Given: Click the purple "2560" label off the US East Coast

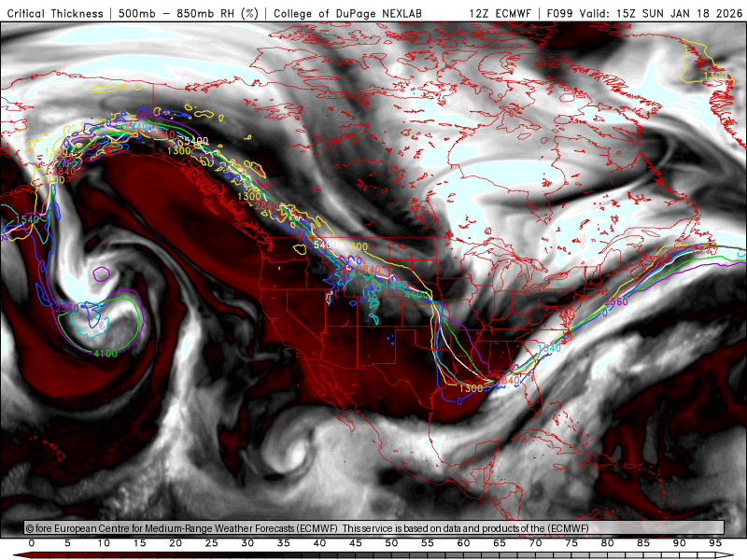Looking at the screenshot, I should pyautogui.click(x=616, y=301).
